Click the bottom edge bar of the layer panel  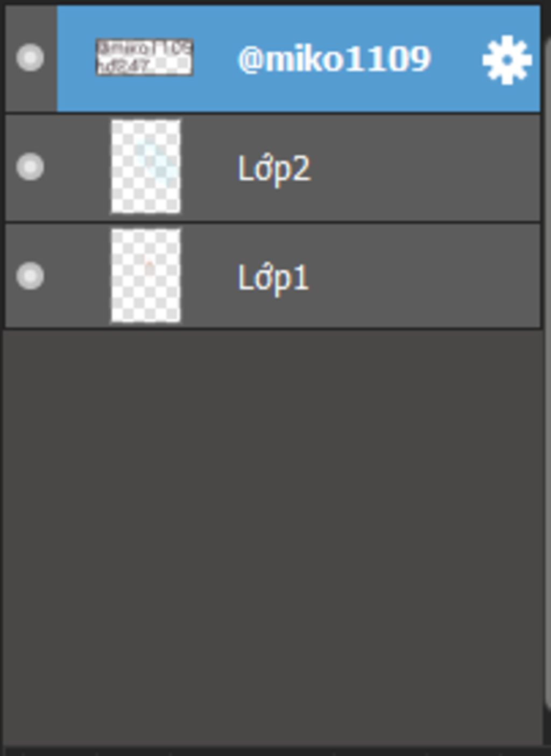point(275,751)
